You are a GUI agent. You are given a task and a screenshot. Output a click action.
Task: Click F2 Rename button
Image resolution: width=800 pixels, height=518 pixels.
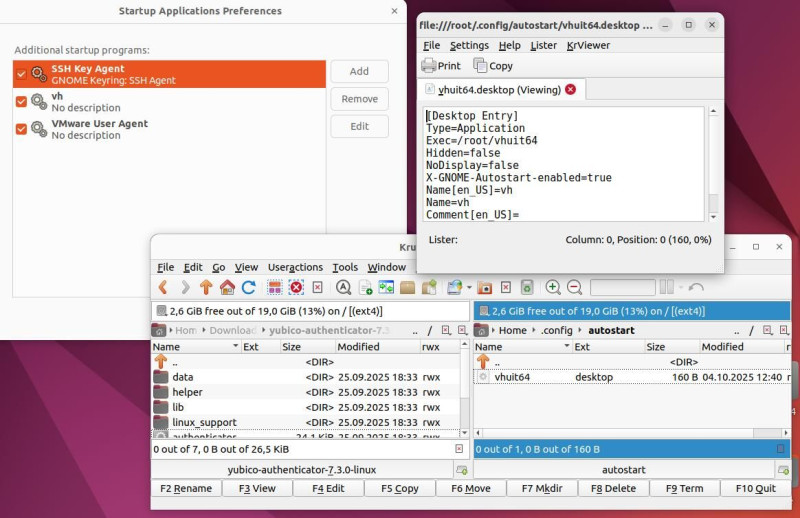click(186, 488)
